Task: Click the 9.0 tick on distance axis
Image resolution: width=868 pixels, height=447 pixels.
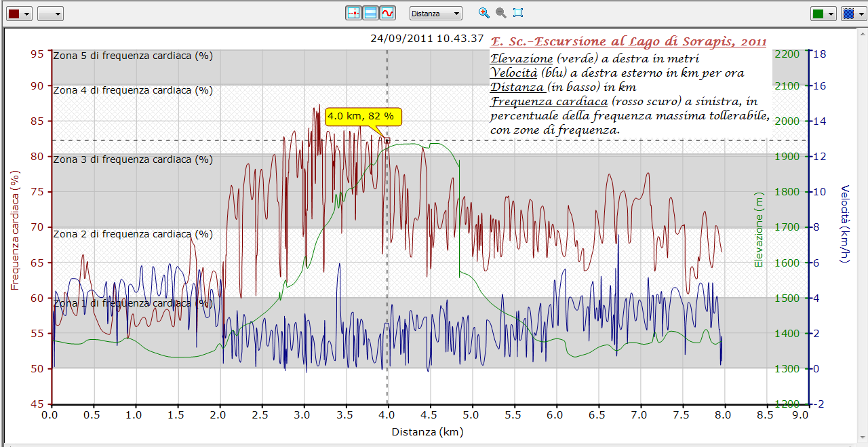Action: (x=802, y=413)
